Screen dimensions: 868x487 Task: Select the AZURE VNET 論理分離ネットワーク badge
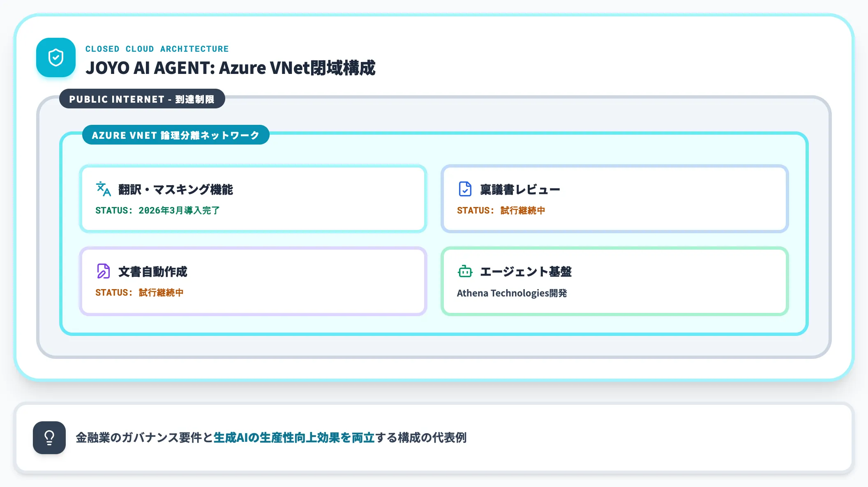point(175,135)
